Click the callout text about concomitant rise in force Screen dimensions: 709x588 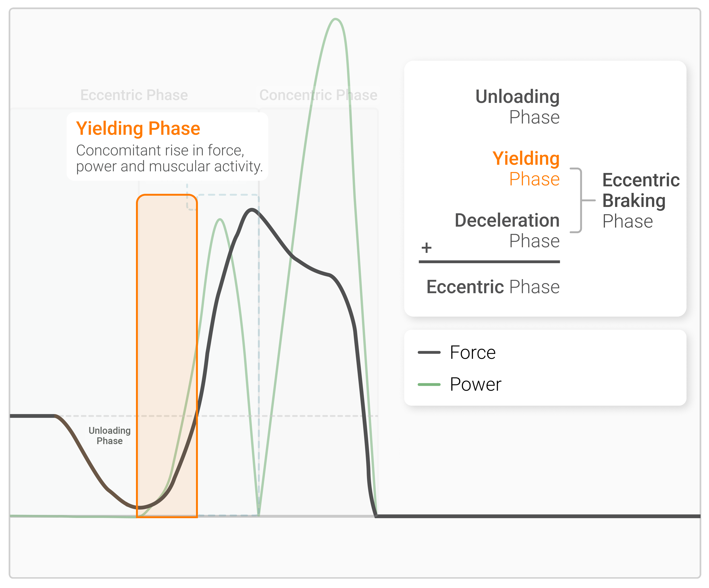tap(169, 158)
